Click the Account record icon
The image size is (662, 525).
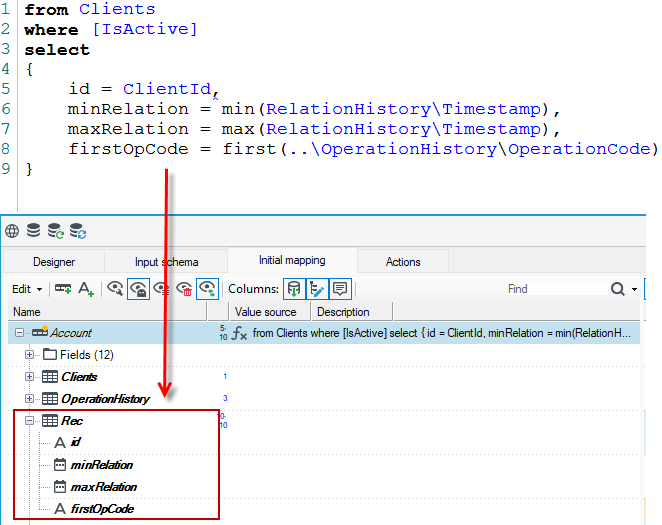[x=40, y=331]
